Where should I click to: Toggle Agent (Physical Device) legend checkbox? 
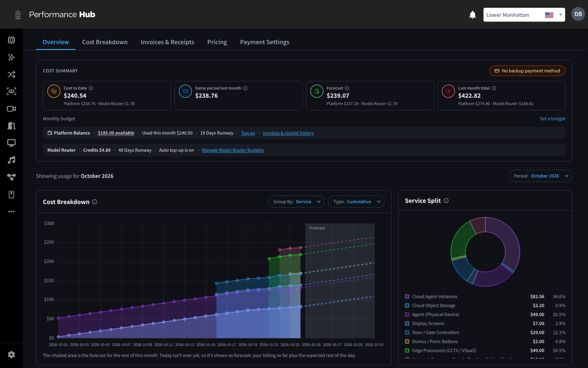407,314
